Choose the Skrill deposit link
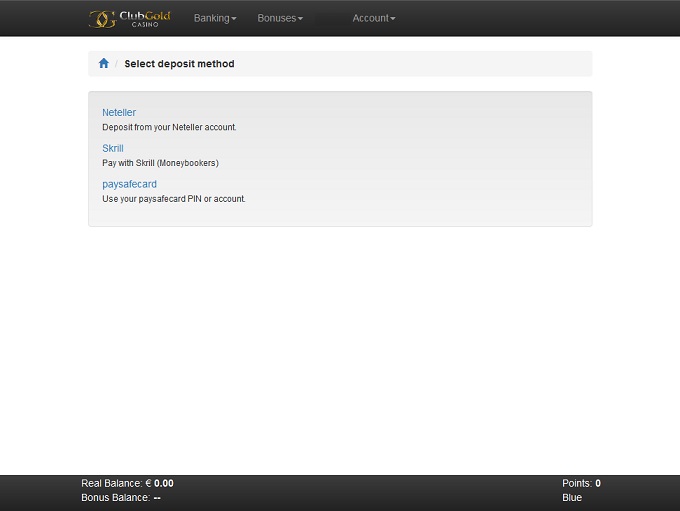The width and height of the screenshot is (680, 511). (x=113, y=149)
